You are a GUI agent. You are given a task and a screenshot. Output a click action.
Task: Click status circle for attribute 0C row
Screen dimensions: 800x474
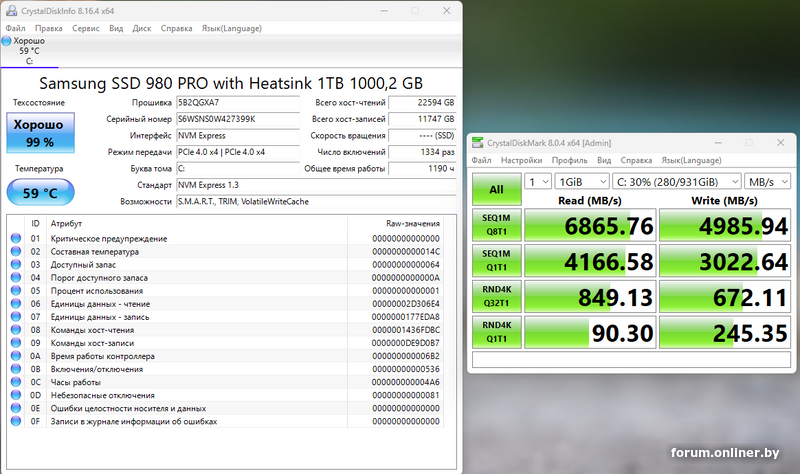coord(16,382)
